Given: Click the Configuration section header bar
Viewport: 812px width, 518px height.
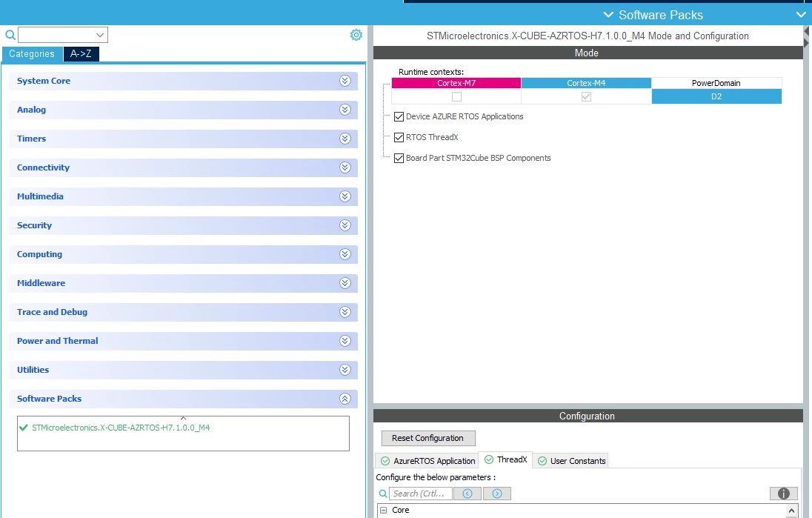Looking at the screenshot, I should pos(588,416).
